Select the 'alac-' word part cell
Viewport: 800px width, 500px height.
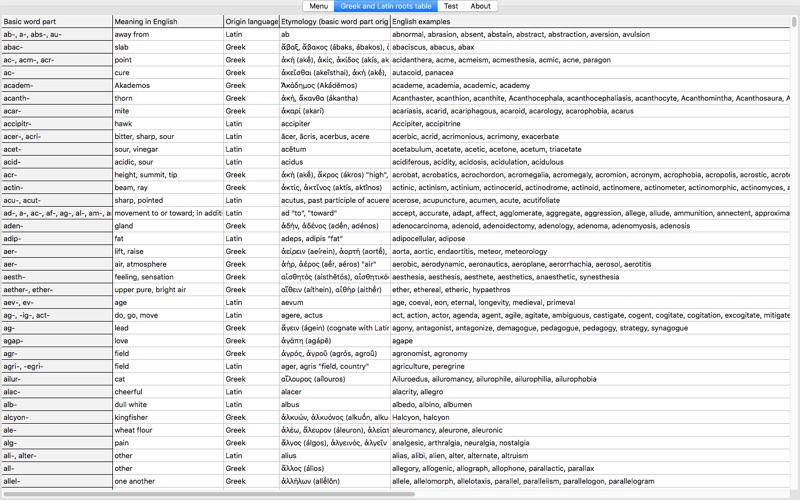(56, 391)
